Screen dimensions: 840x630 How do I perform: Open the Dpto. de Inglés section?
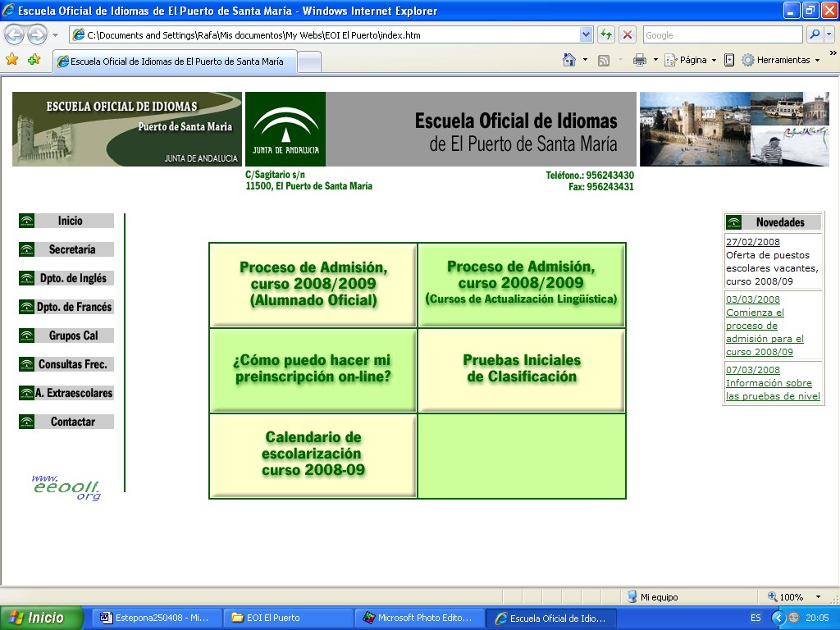coord(73,278)
